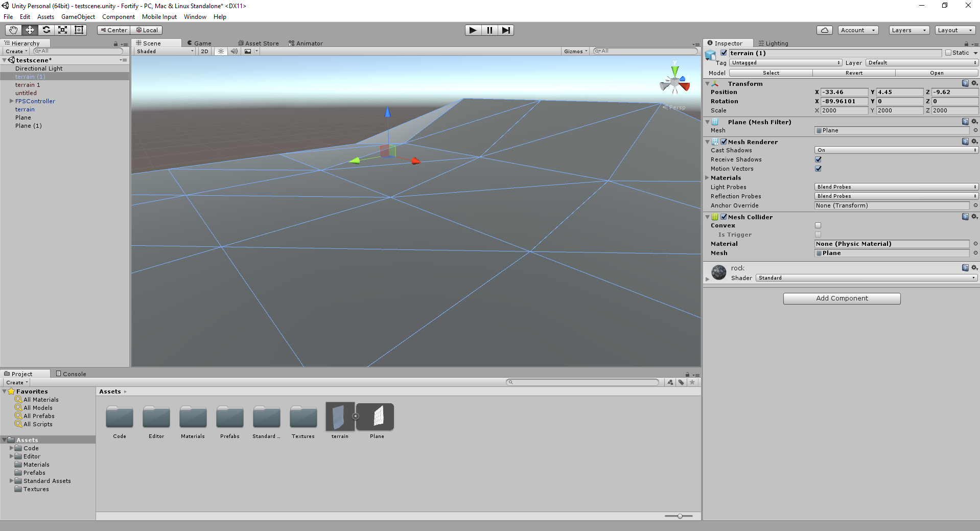The width and height of the screenshot is (980, 531).
Task: Save search to favorites star
Action: point(692,382)
